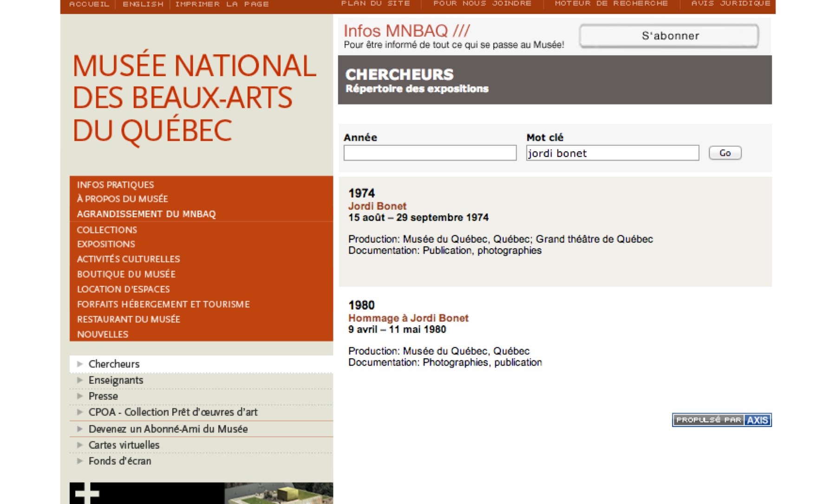Open Activités culturelles menu item
The height and width of the screenshot is (504, 836).
pyautogui.click(x=128, y=259)
